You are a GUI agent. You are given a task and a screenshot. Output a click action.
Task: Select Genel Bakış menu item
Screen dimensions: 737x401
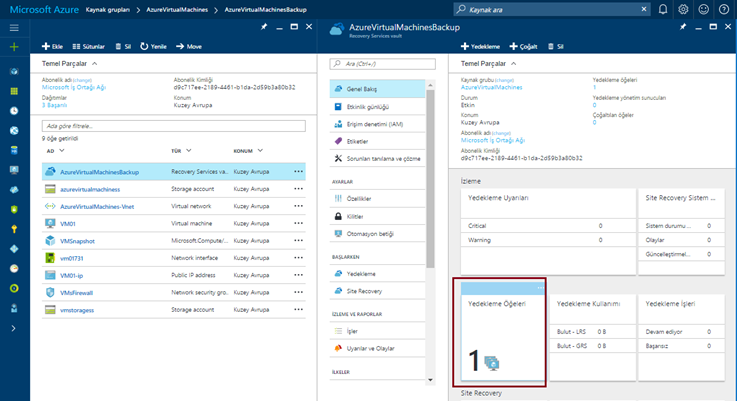(377, 89)
